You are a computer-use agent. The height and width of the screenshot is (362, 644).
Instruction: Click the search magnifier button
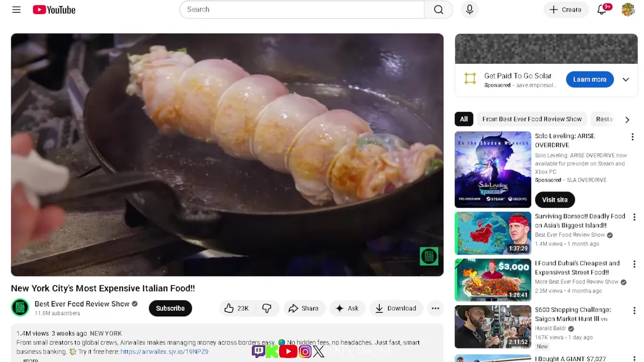pos(439,10)
